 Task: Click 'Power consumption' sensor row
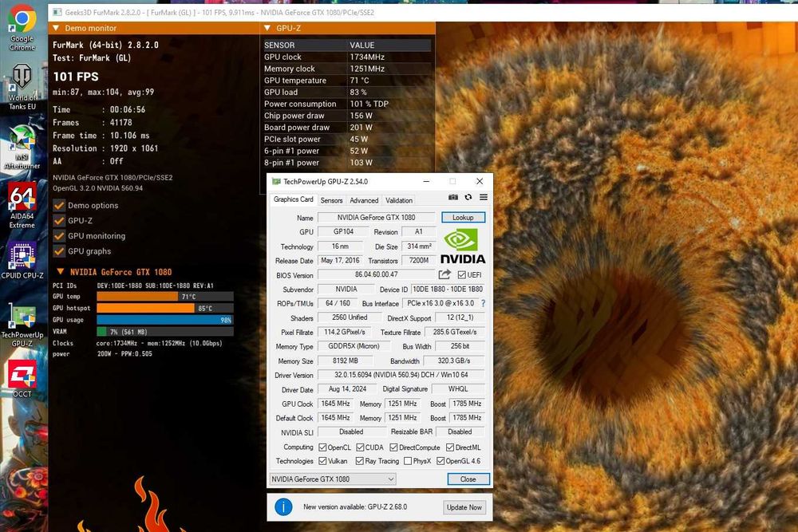[x=347, y=104]
